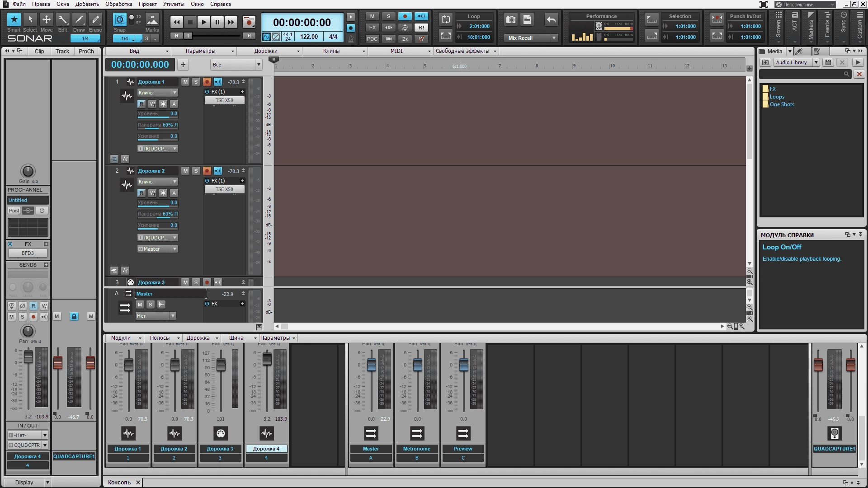Screen dimensions: 868x488
Task: Toggle global Mute in Mix module
Action: coord(372,16)
